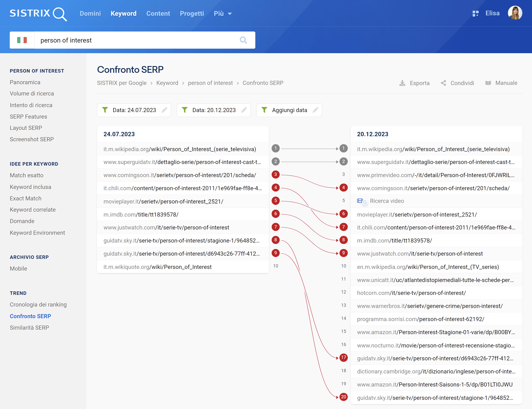Image resolution: width=532 pixels, height=409 pixels.
Task: Open the Domini tab
Action: tap(90, 14)
